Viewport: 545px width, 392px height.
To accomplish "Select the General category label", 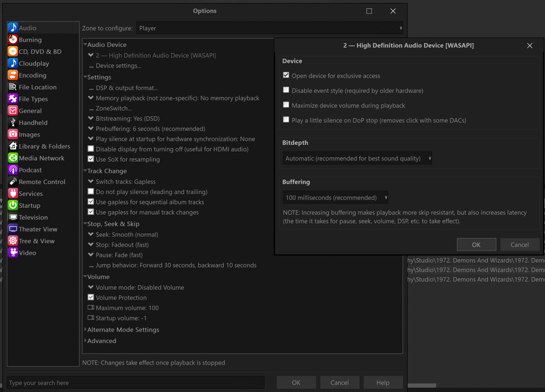I will click(30, 111).
